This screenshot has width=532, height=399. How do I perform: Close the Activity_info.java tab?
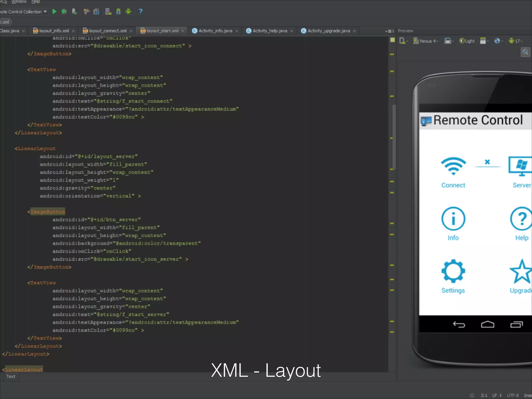click(x=237, y=31)
